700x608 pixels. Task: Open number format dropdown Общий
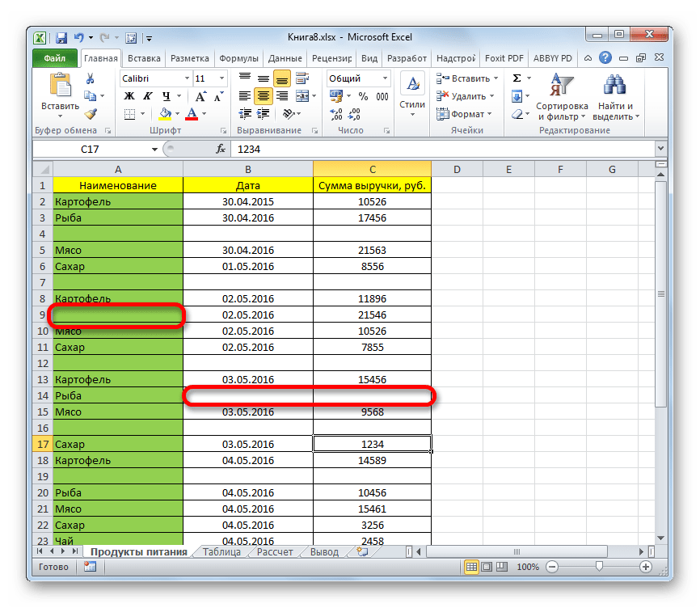pyautogui.click(x=385, y=78)
